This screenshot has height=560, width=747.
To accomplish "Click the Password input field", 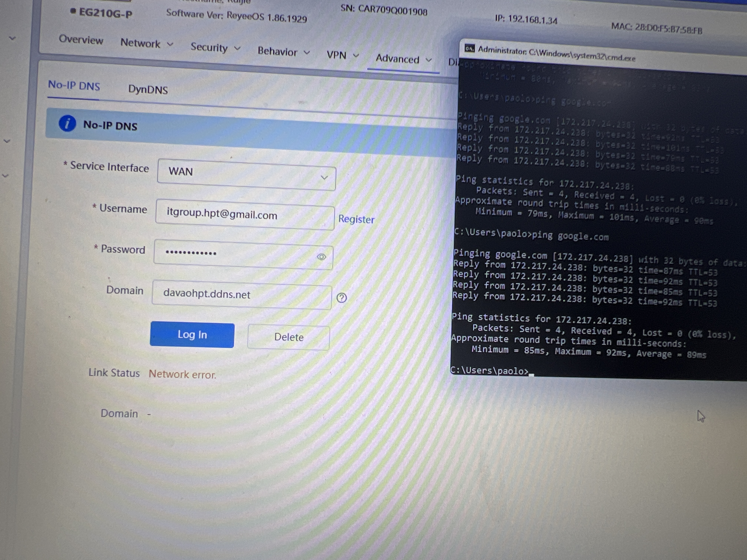I will [243, 254].
